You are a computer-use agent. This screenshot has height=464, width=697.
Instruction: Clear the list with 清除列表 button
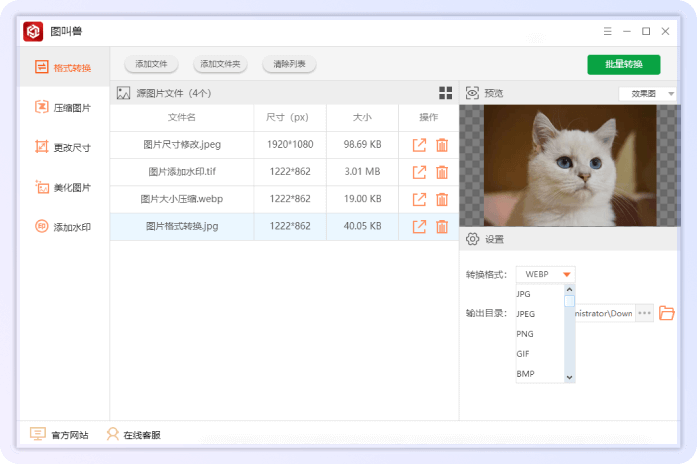tap(289, 64)
